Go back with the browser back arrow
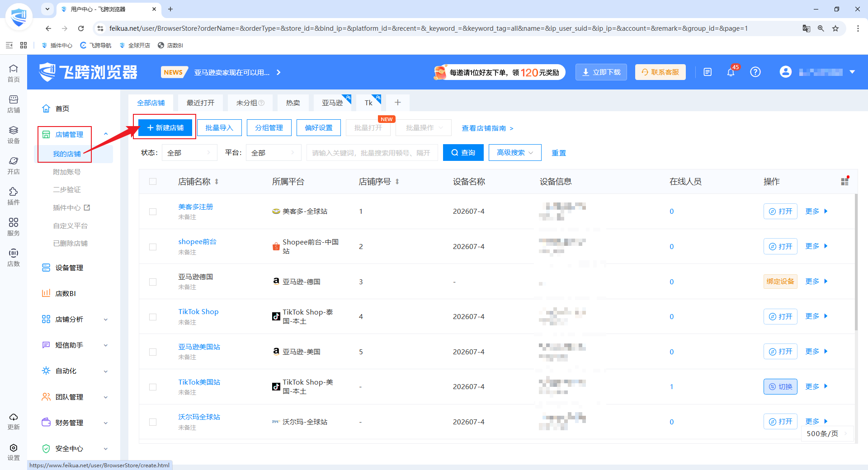This screenshot has width=868, height=470. point(48,28)
